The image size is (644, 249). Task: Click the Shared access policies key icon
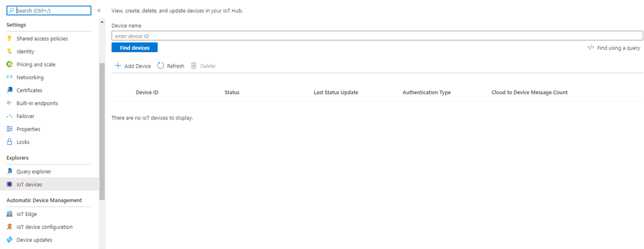(9, 38)
